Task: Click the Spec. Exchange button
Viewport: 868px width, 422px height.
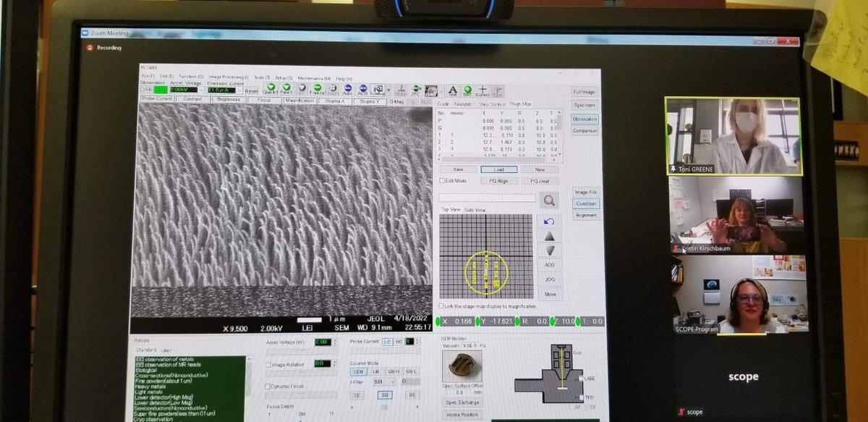Action: (461, 402)
